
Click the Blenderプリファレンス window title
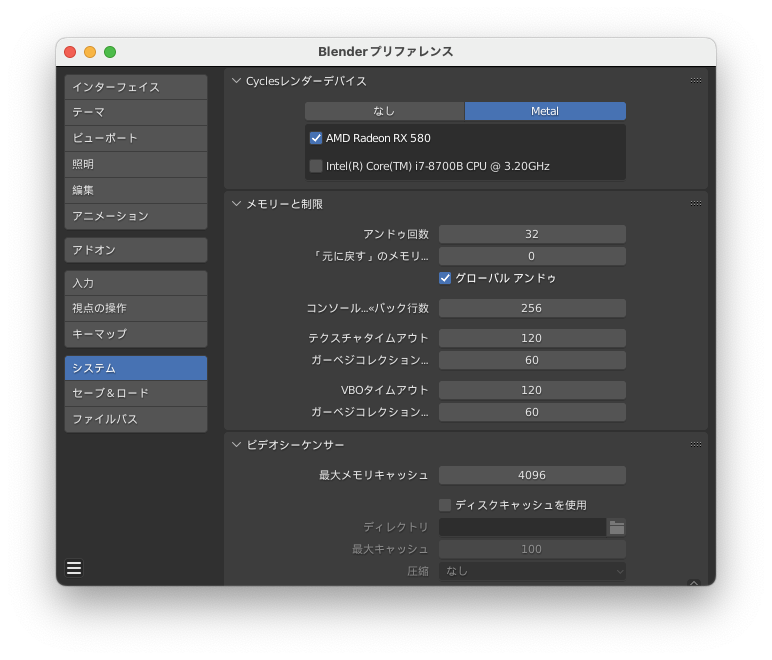[386, 52]
